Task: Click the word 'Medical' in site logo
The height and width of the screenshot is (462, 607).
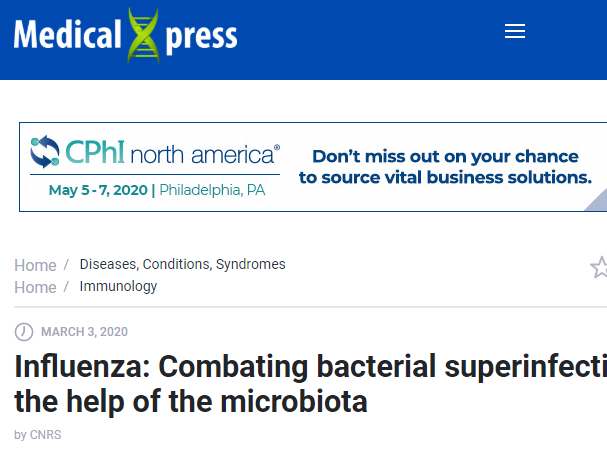Action: click(x=67, y=35)
